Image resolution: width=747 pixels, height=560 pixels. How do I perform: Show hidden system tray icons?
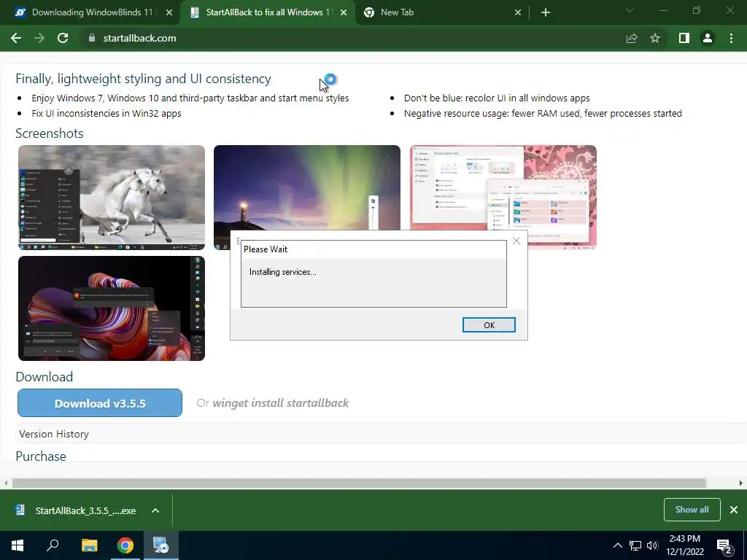pos(617,545)
